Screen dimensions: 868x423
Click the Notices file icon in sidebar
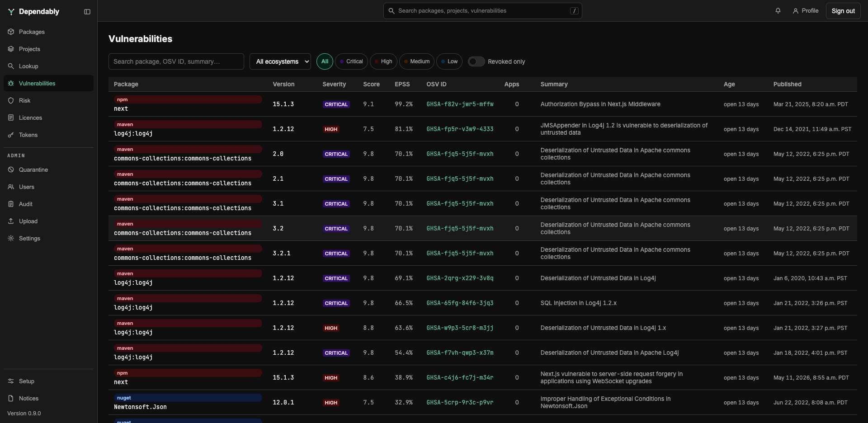(x=11, y=398)
